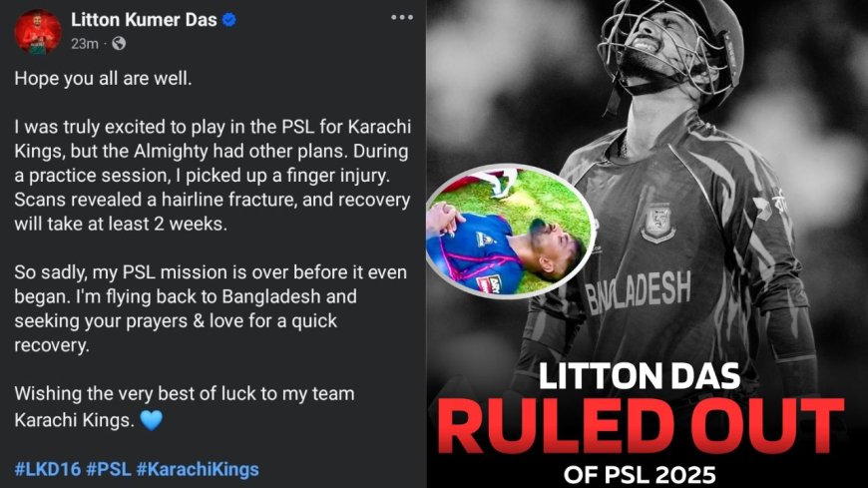Click the 'Wishing the very best' paragraph

coord(185,407)
